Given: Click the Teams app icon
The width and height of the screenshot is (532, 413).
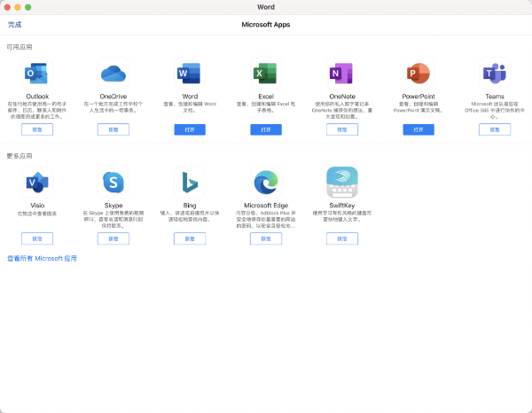Looking at the screenshot, I should (495, 74).
